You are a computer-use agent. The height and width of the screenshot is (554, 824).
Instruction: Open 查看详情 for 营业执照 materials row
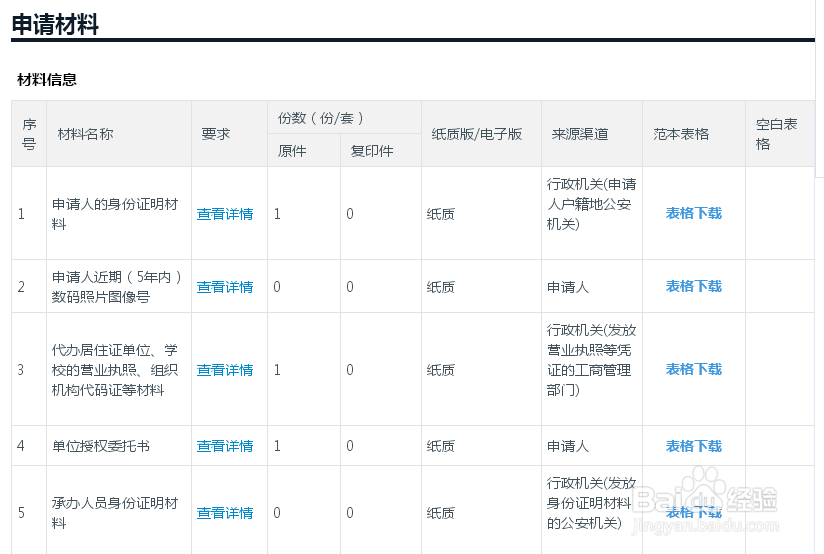point(225,370)
